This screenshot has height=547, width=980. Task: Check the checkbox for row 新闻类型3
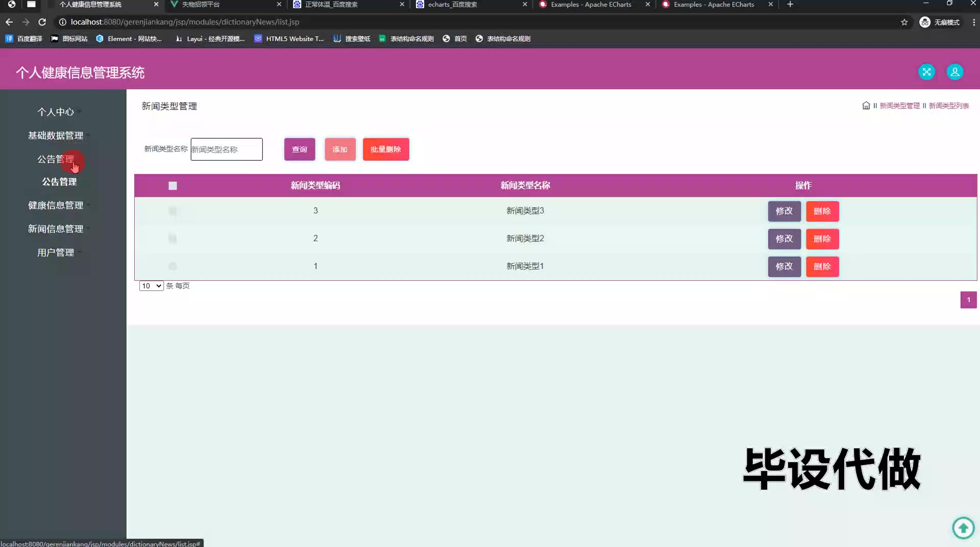click(173, 211)
